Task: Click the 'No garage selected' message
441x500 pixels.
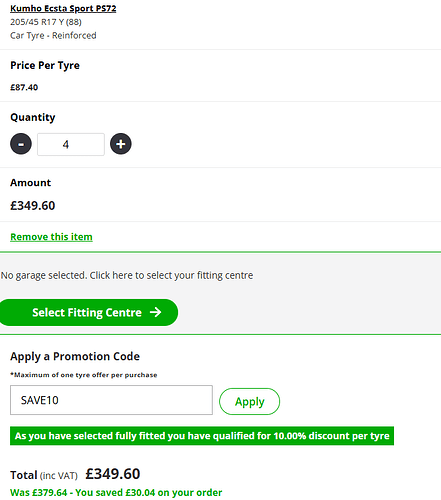Action: point(127,275)
